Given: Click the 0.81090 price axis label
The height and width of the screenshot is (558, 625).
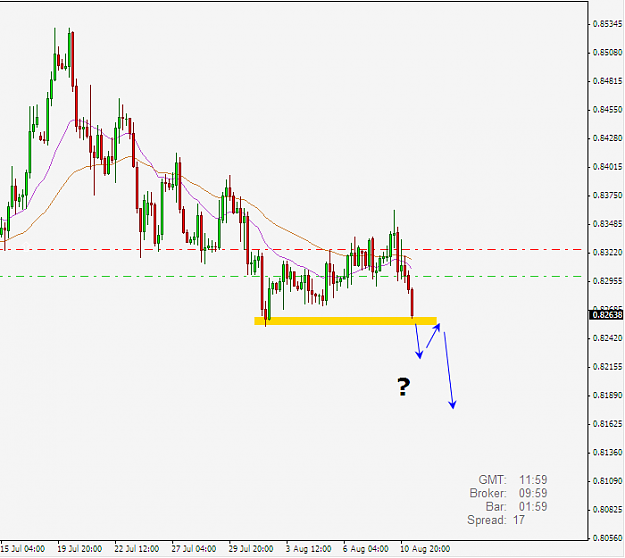Looking at the screenshot, I should [607, 481].
